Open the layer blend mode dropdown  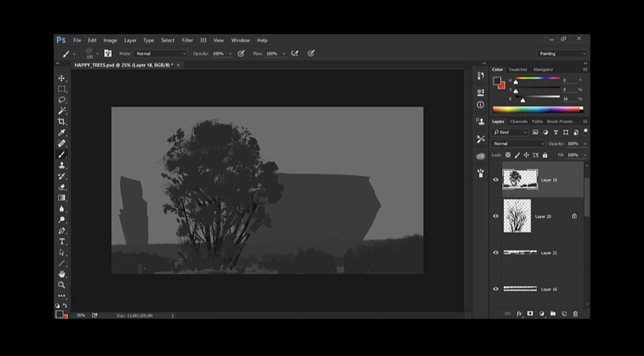518,144
